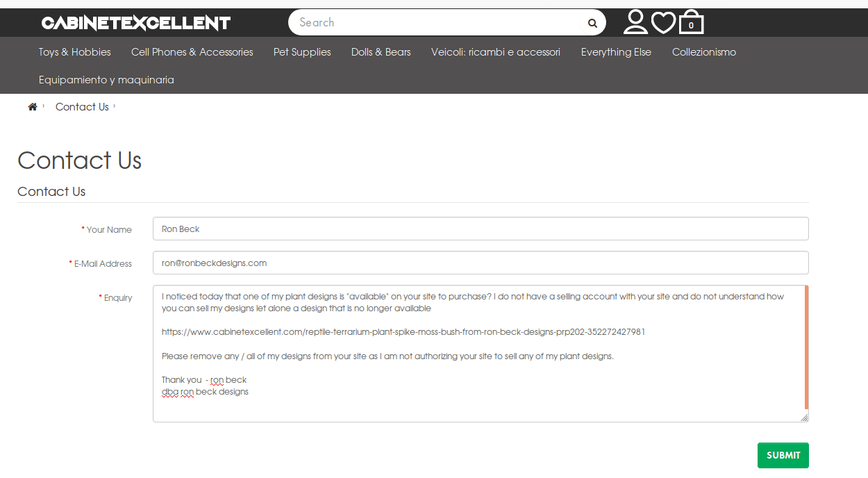Click the large 'Contact Us' page heading
Screen dimensions: 868x478
click(79, 160)
